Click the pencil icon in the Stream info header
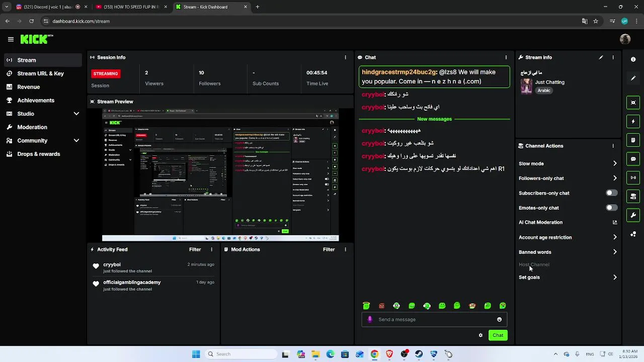The image size is (644, 362). 601,57
